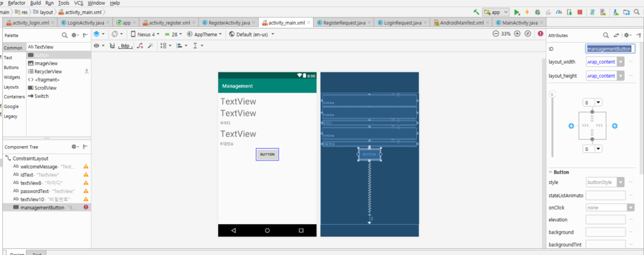Viewport: 644px width, 255px height.
Task: Select BUTTON widget in design preview
Action: click(x=267, y=154)
